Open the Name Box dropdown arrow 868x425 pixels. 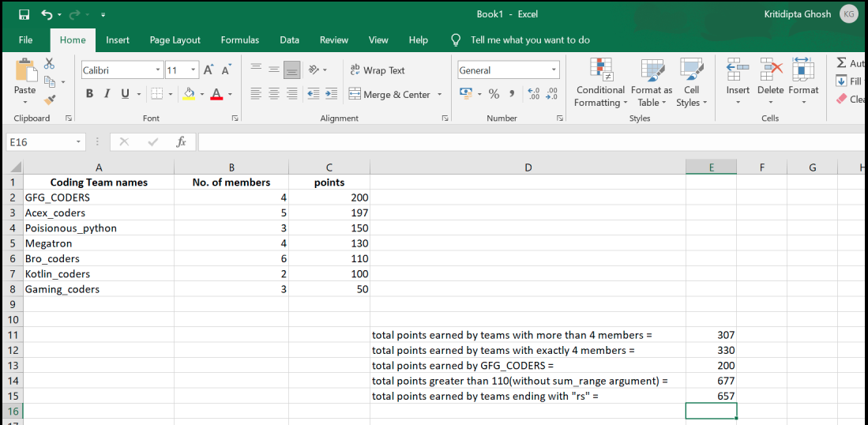coord(78,142)
